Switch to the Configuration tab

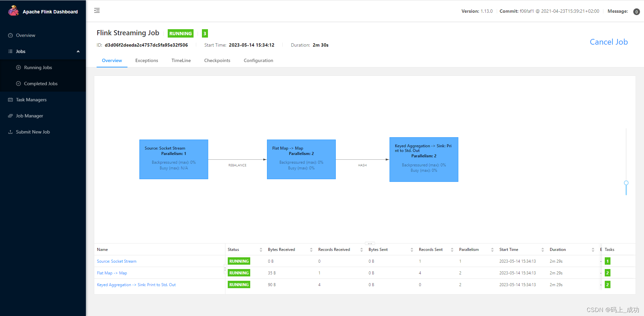[x=258, y=60]
